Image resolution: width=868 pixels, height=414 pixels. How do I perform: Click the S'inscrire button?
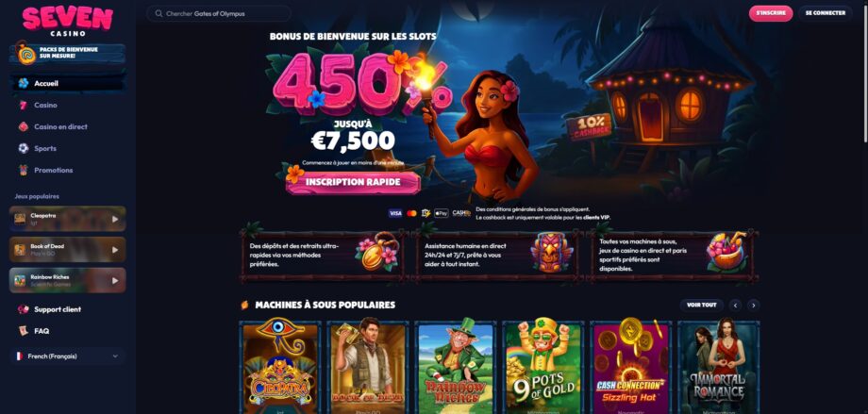coord(771,13)
